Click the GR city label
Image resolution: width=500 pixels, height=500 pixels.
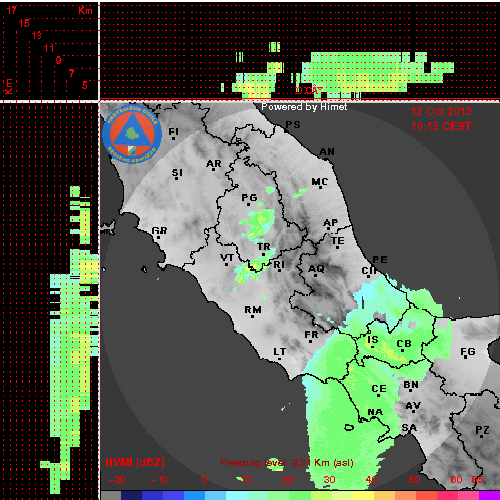tap(159, 231)
